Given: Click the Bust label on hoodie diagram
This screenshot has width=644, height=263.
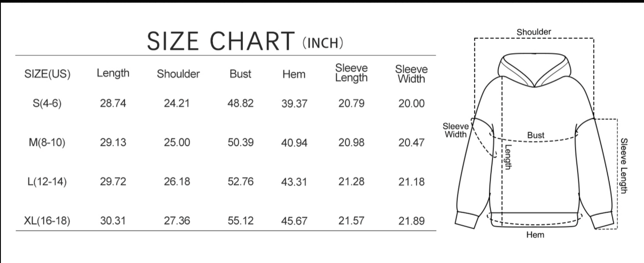Looking at the screenshot, I should (x=536, y=135).
